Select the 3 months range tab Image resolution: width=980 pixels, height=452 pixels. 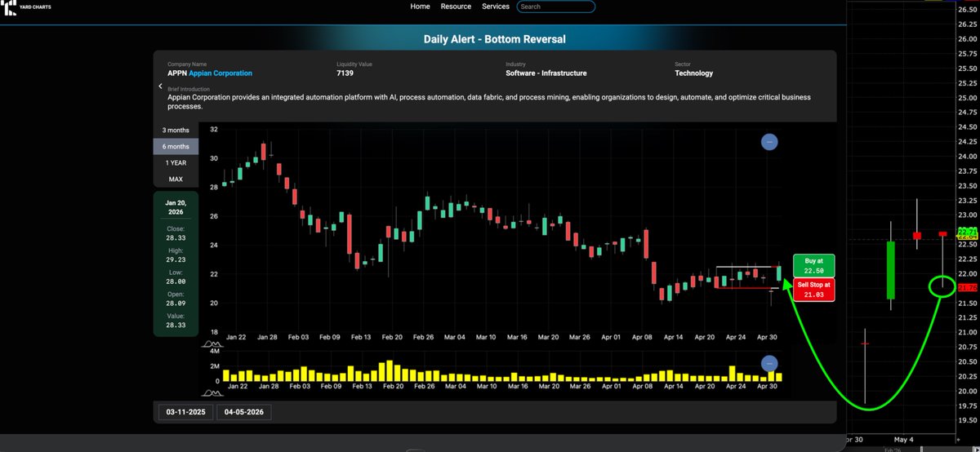(176, 131)
